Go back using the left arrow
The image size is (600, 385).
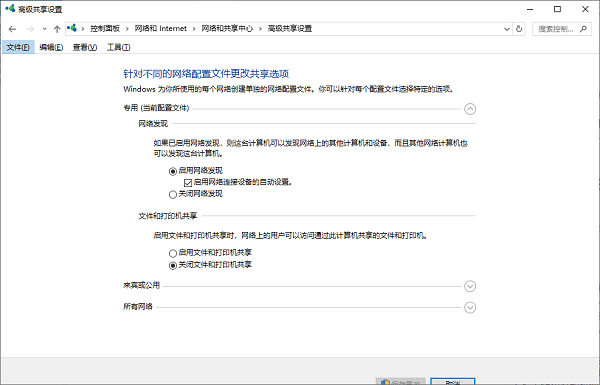pyautogui.click(x=12, y=29)
